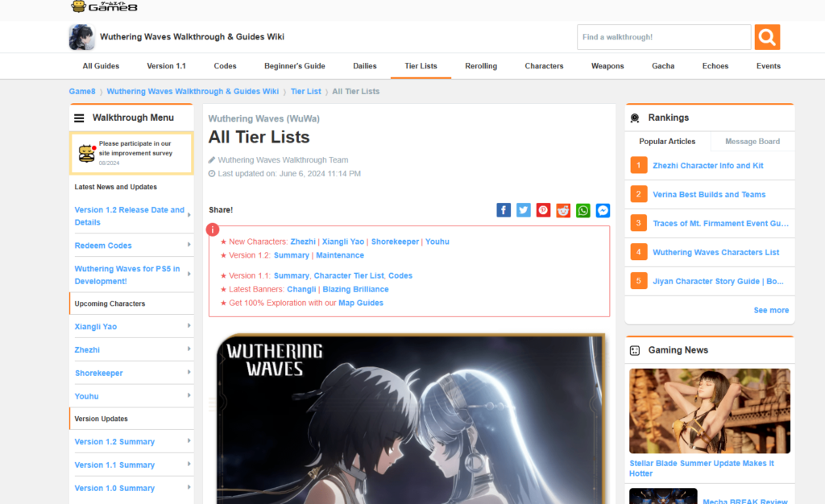Share the article on Reddit
This screenshot has width=825, height=504.
point(563,210)
